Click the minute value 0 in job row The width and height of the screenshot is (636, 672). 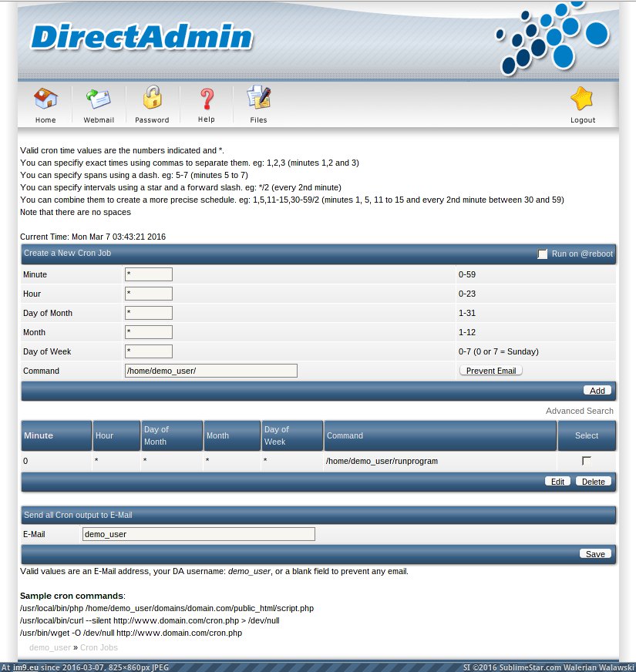click(x=25, y=461)
